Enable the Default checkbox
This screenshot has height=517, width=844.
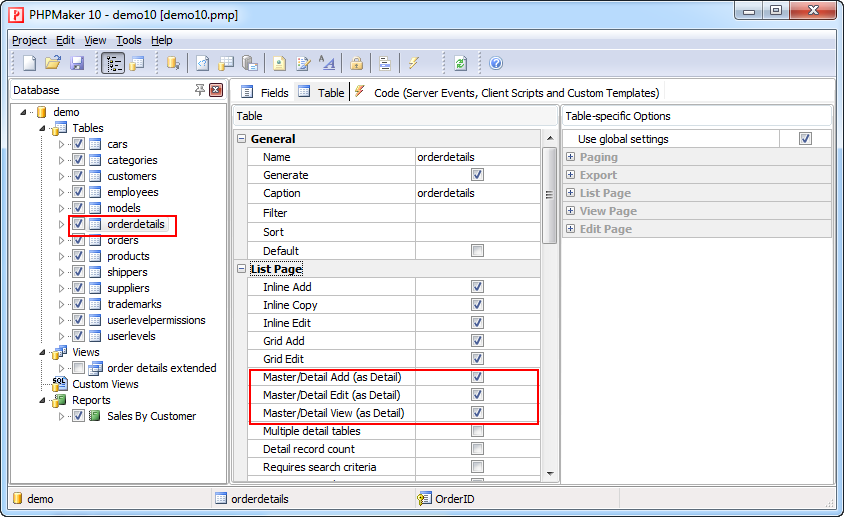pyautogui.click(x=477, y=250)
